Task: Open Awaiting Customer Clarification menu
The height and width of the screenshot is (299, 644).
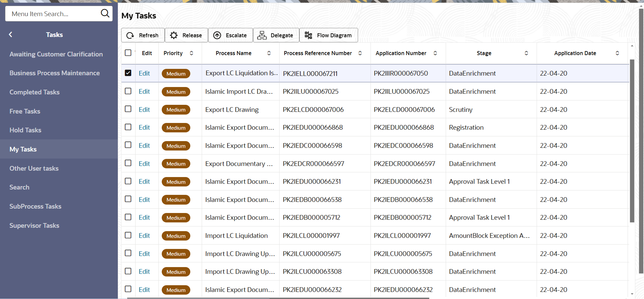Action: (x=56, y=54)
